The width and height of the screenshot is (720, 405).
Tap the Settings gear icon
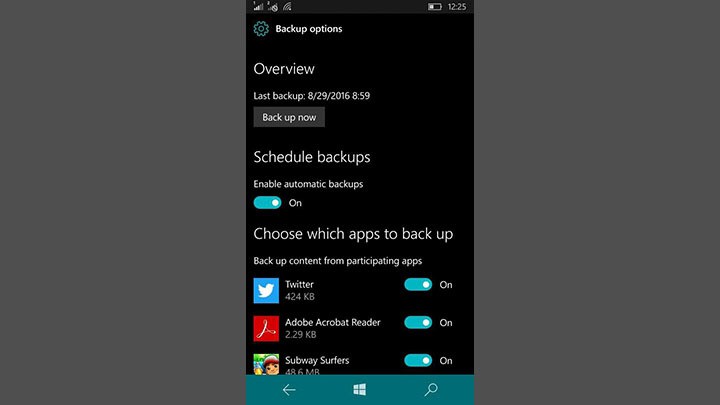(261, 29)
